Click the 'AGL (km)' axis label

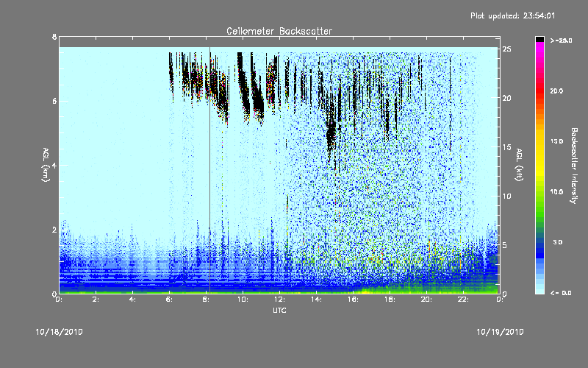tap(46, 165)
